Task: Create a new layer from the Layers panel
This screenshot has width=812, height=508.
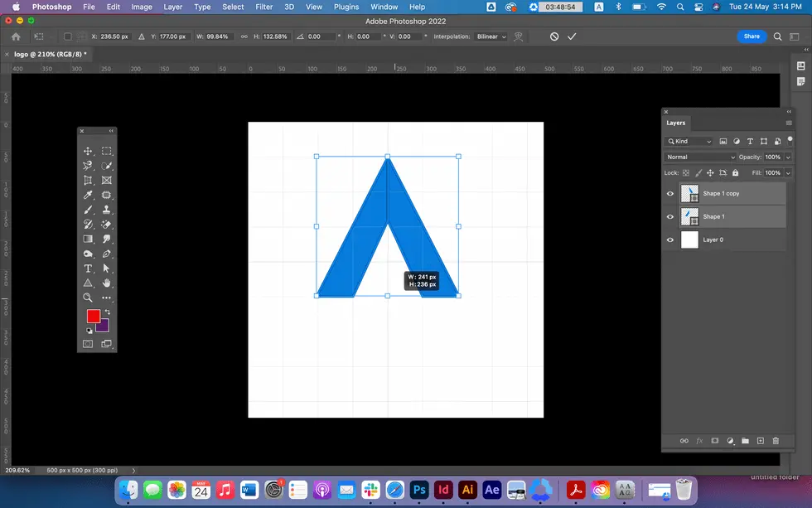Action: point(760,441)
